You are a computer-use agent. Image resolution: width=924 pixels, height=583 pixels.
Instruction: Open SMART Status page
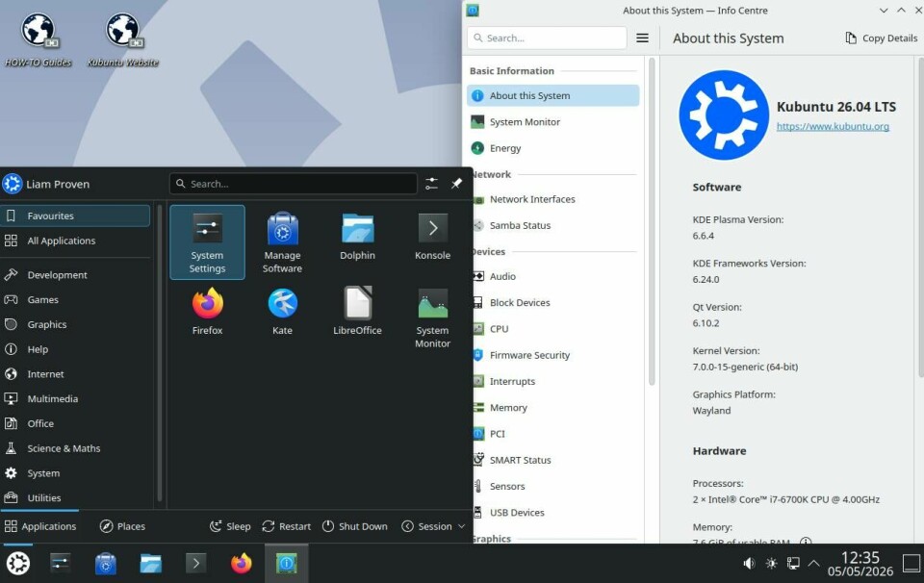point(554,460)
